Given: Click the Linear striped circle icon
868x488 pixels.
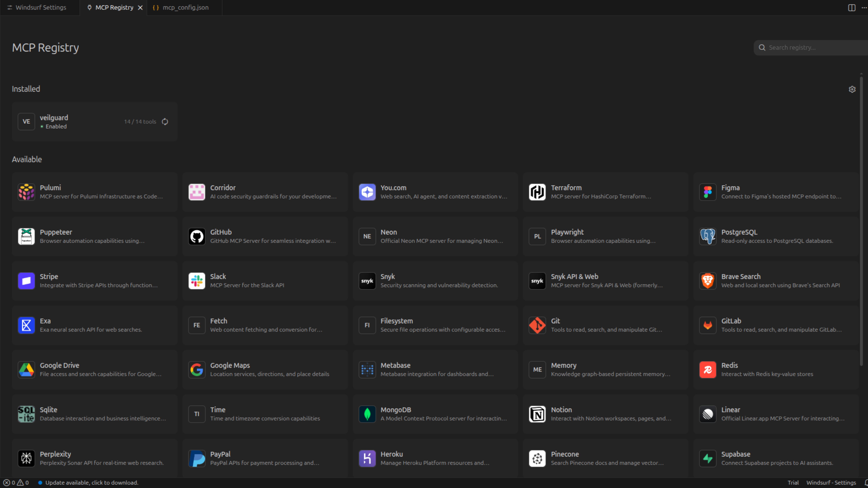Looking at the screenshot, I should (x=708, y=414).
